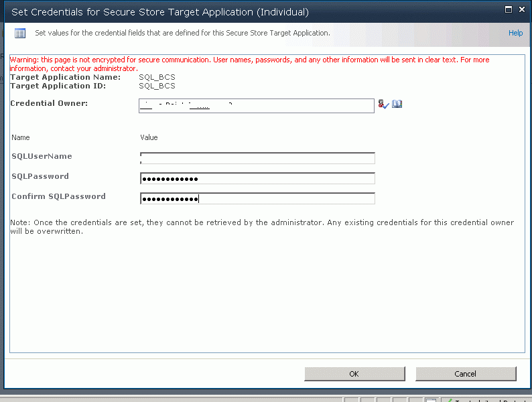This screenshot has height=402, width=532.
Task: Focus the Credential Owner field
Action: coord(257,106)
